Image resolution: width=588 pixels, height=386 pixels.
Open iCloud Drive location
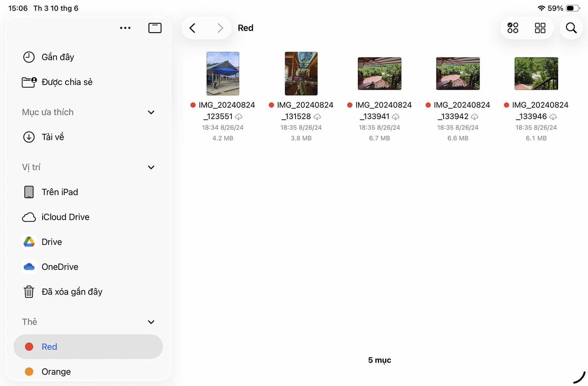pyautogui.click(x=65, y=217)
